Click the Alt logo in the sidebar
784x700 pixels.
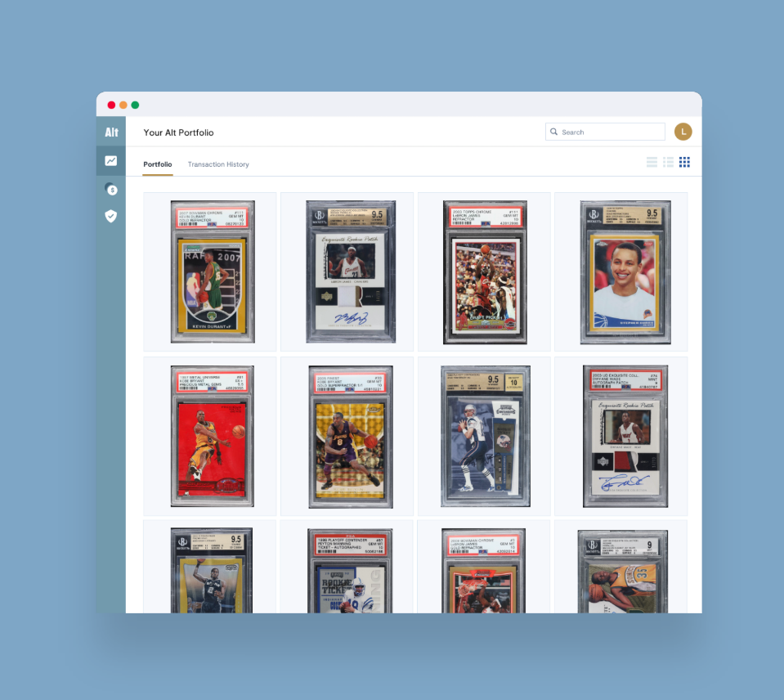click(x=110, y=131)
